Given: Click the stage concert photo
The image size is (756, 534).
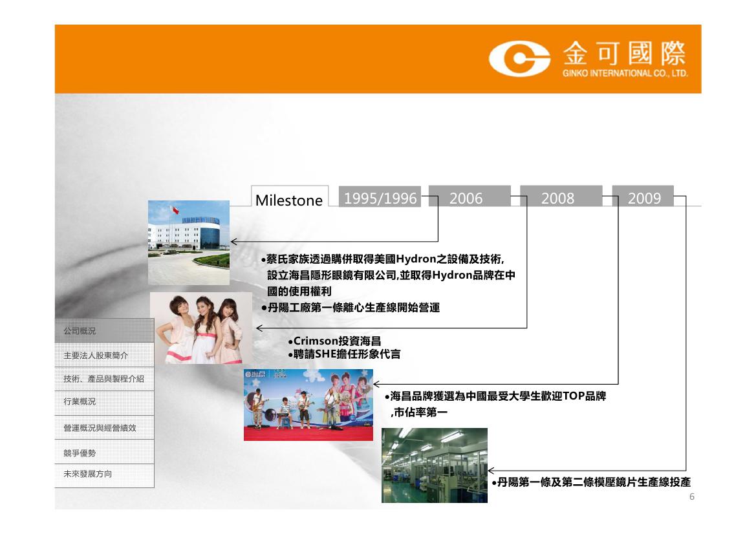Looking at the screenshot, I should [x=308, y=405].
